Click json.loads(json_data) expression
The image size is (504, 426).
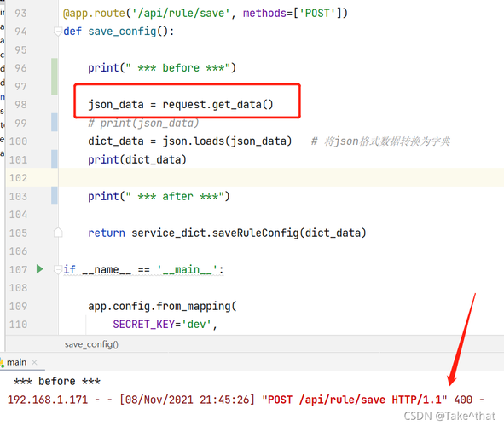tap(227, 141)
